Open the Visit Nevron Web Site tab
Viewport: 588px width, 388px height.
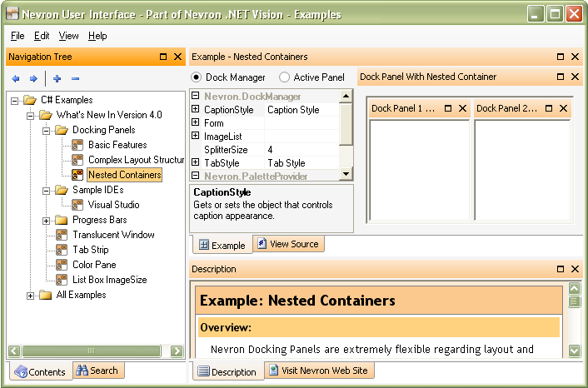coord(320,371)
